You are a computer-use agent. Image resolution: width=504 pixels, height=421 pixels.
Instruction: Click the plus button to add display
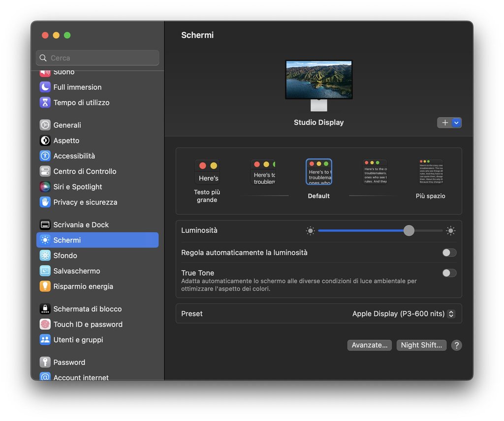445,122
